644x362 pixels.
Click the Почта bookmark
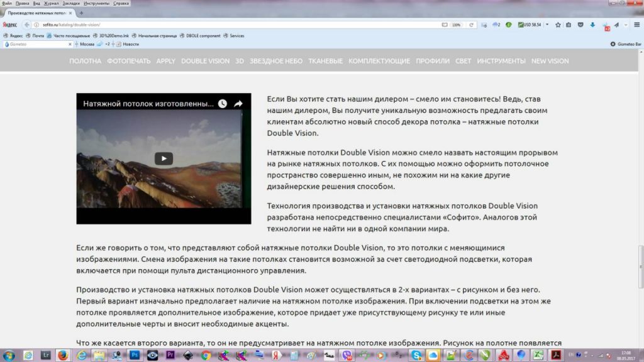click(x=36, y=36)
